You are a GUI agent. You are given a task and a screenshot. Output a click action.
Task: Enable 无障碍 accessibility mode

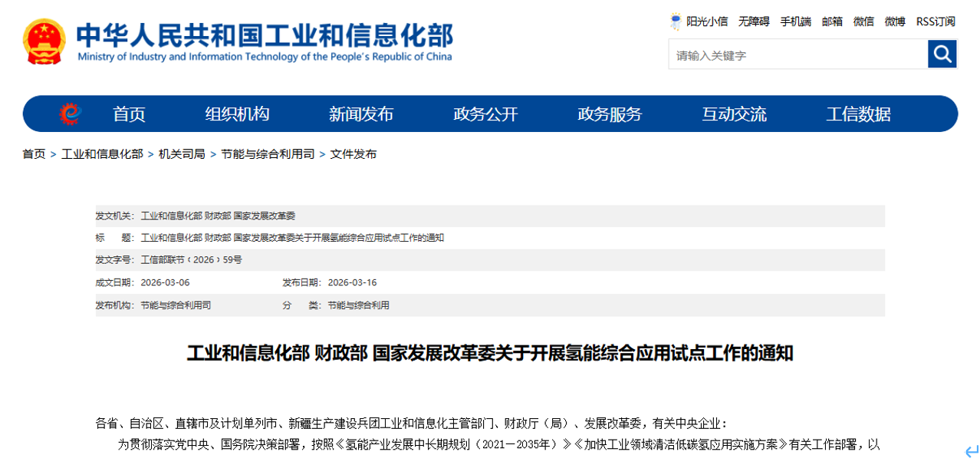[752, 21]
